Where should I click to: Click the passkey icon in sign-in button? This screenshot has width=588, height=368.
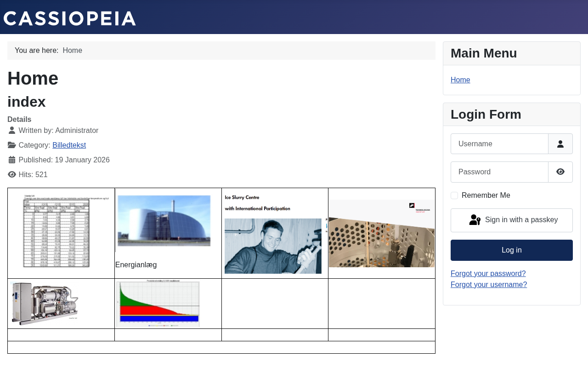click(x=475, y=220)
